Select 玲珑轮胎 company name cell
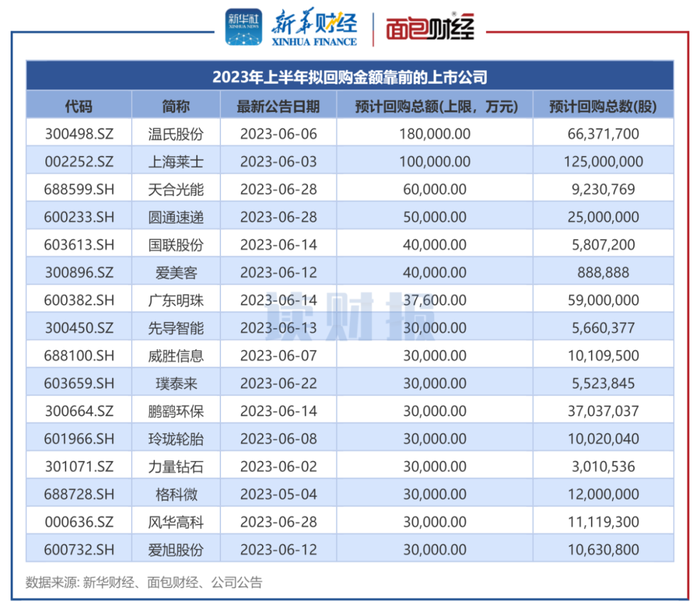The height and width of the screenshot is (612, 700). tap(176, 439)
